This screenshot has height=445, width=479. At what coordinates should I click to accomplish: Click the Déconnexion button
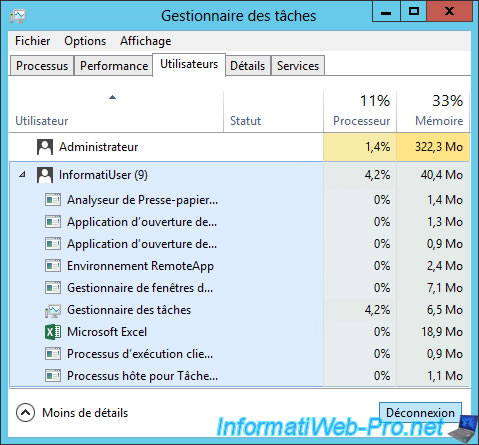[420, 413]
